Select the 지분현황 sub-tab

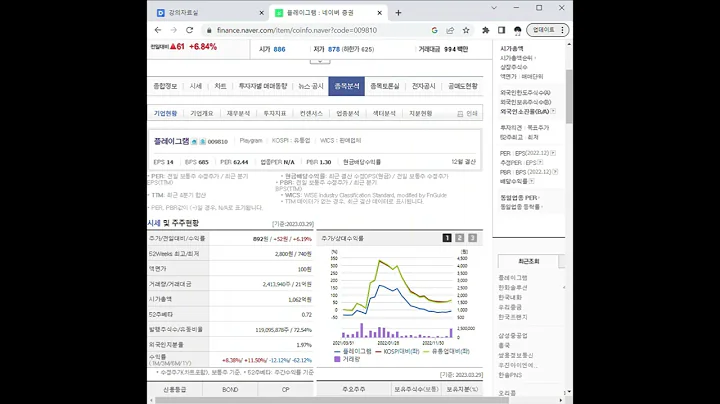click(x=421, y=113)
